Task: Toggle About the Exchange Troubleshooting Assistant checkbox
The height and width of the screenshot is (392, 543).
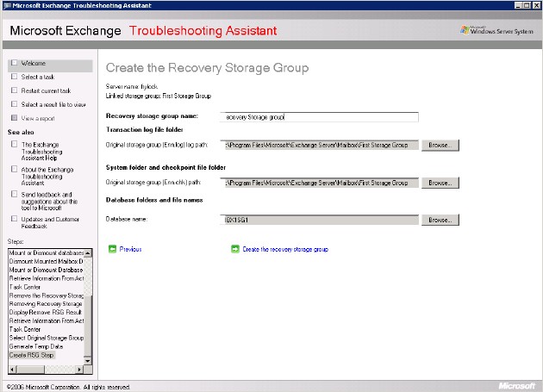Action: (x=14, y=169)
